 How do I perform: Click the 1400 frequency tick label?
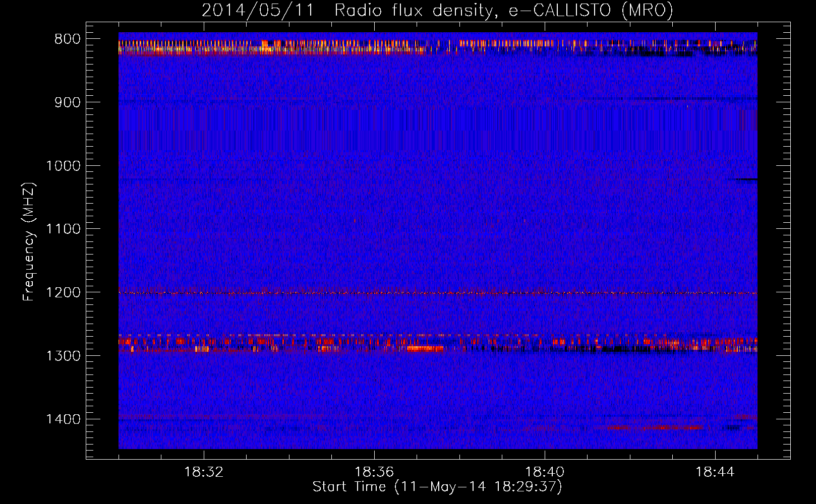(63, 419)
